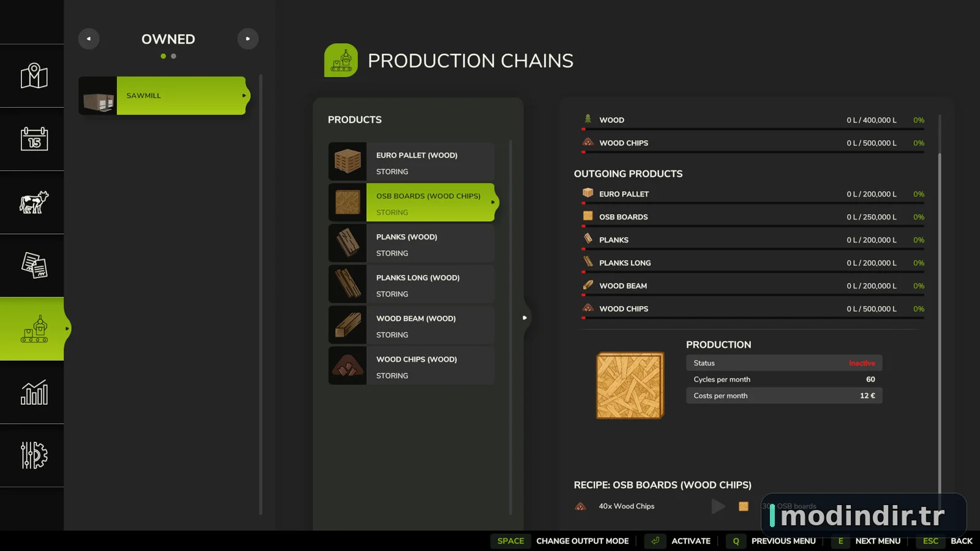Image resolution: width=980 pixels, height=551 pixels.
Task: Click the Wood Beam icon under Outgoing Products
Action: [588, 285]
